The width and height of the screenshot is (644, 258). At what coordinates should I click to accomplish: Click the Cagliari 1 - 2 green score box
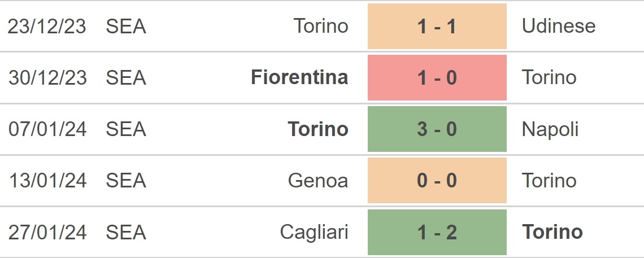click(x=437, y=232)
